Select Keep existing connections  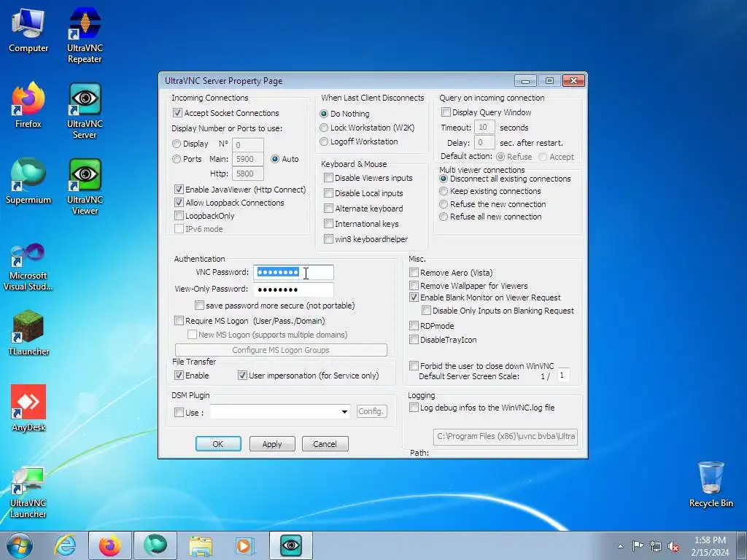[444, 192]
